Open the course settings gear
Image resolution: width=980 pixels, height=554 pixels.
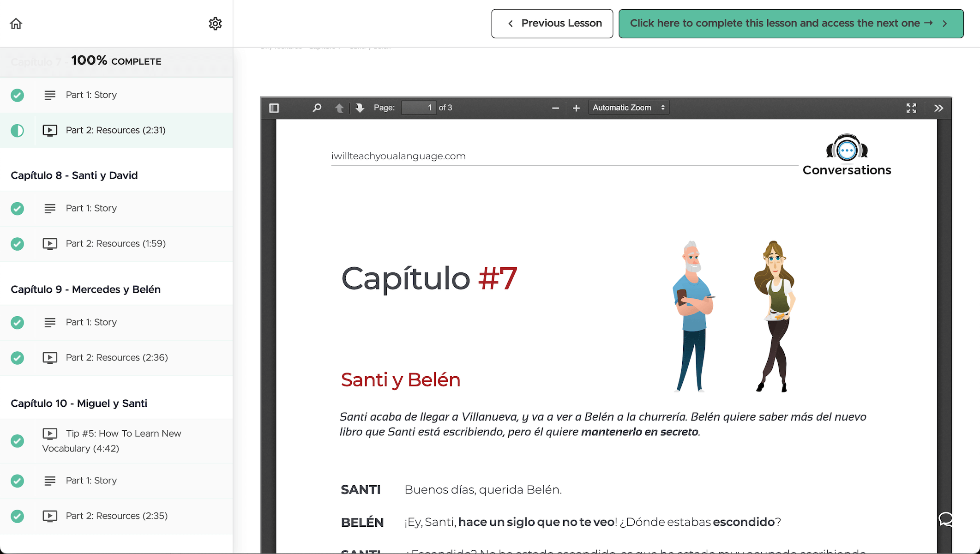[215, 23]
